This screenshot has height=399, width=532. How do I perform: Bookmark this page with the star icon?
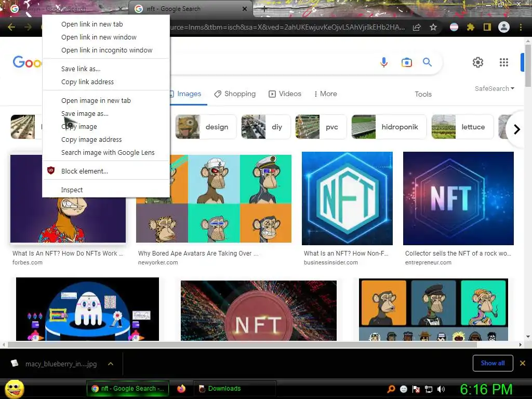(433, 27)
